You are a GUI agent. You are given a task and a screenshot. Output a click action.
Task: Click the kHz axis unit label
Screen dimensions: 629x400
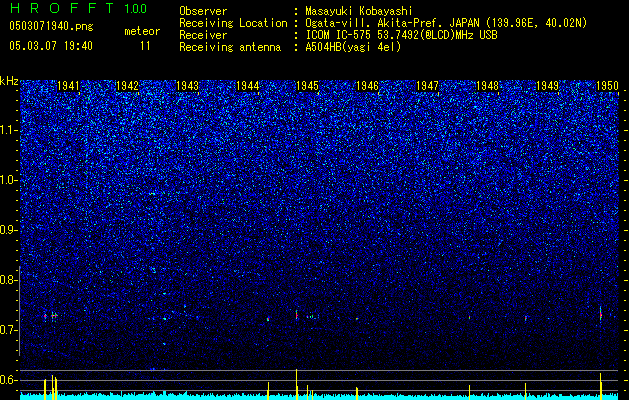[9, 81]
